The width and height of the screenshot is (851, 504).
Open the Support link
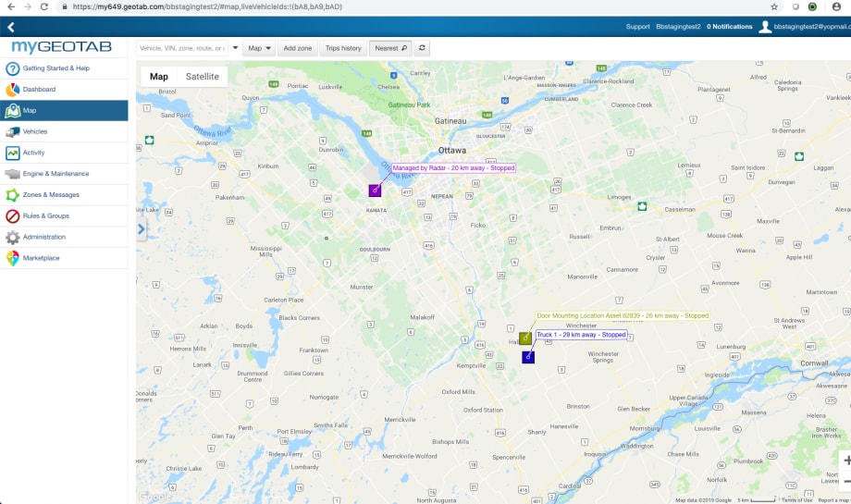click(x=637, y=27)
